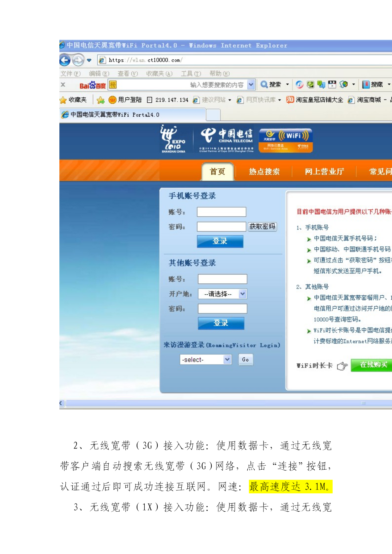This screenshot has width=392, height=554.
Task: Open the 开户地 --请选择-- dropdown
Action: [x=222, y=294]
